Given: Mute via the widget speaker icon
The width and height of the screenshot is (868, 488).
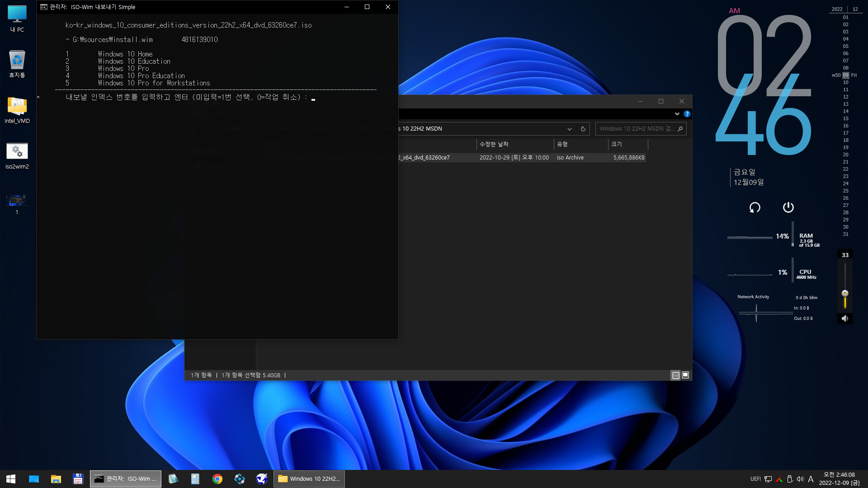Looking at the screenshot, I should (844, 319).
